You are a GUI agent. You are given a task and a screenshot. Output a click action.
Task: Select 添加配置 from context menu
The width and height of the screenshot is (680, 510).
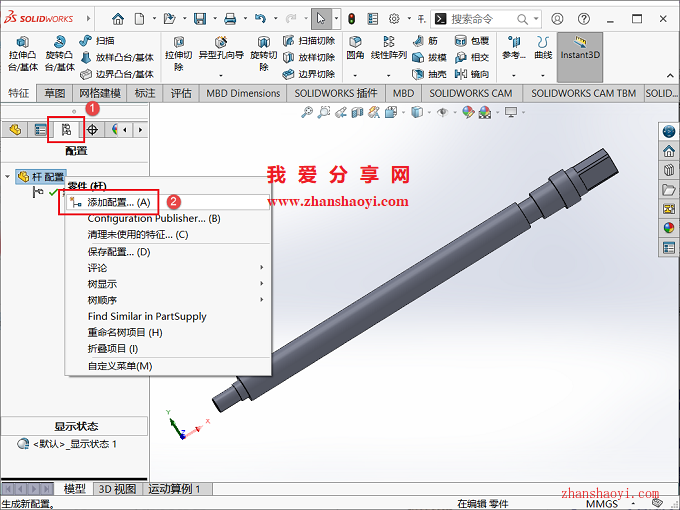point(118,202)
